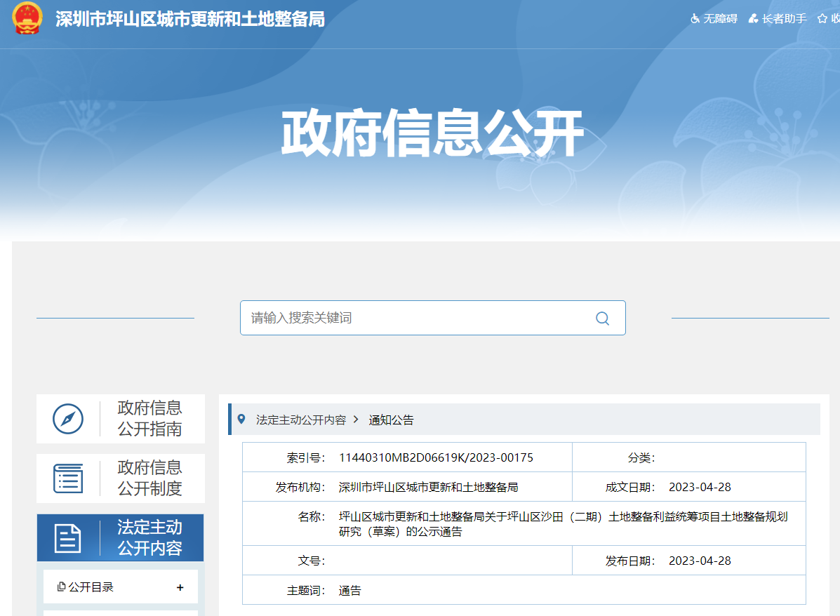Viewport: 840px width, 616px height.
Task: Expand 公开目录 with the plus sign
Action: tap(180, 587)
